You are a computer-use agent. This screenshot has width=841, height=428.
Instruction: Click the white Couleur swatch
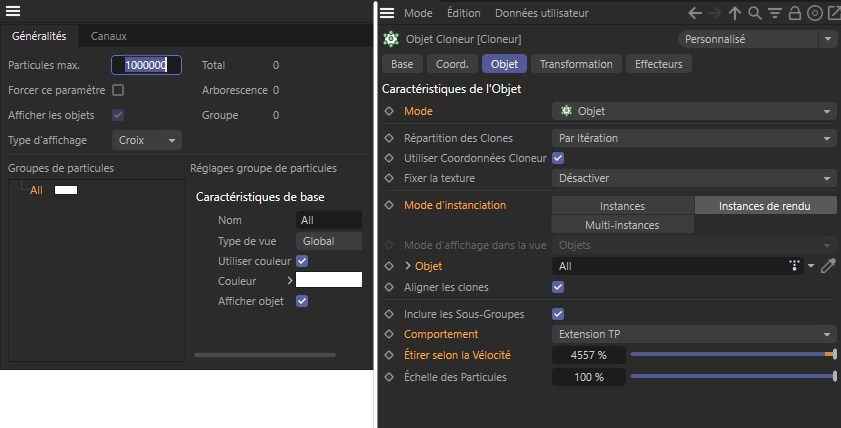[x=328, y=280]
